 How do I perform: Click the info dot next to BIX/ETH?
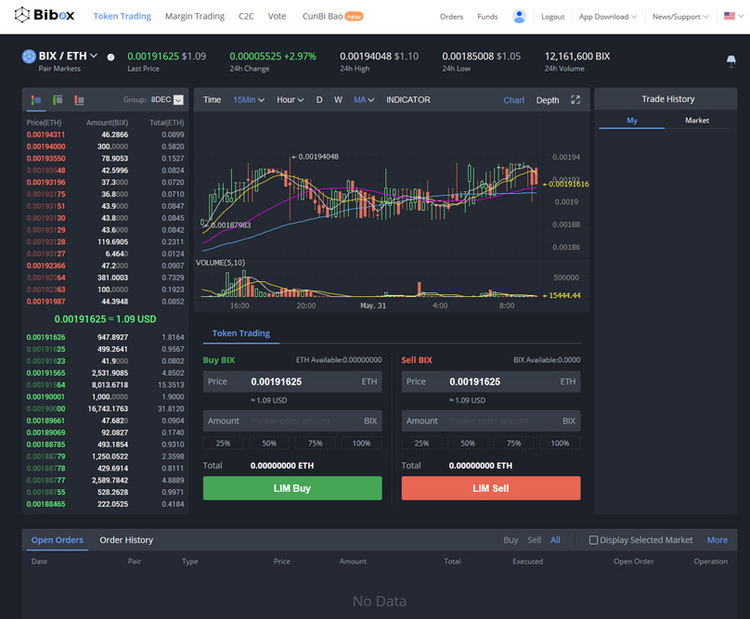[x=110, y=57]
